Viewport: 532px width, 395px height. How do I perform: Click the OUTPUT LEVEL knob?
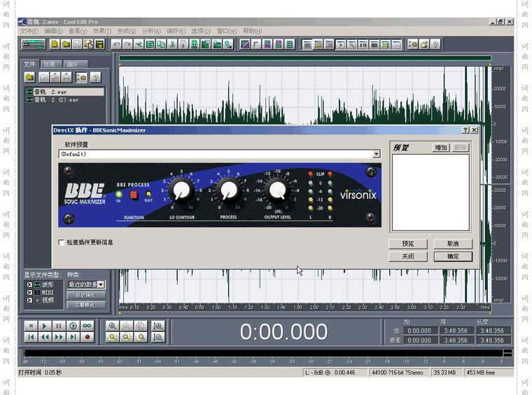pos(277,190)
